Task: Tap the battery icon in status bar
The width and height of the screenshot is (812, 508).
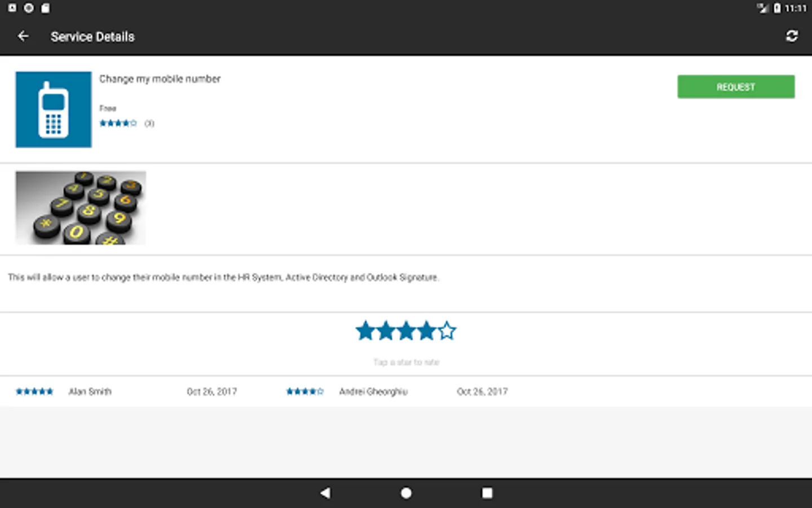Action: 777,8
